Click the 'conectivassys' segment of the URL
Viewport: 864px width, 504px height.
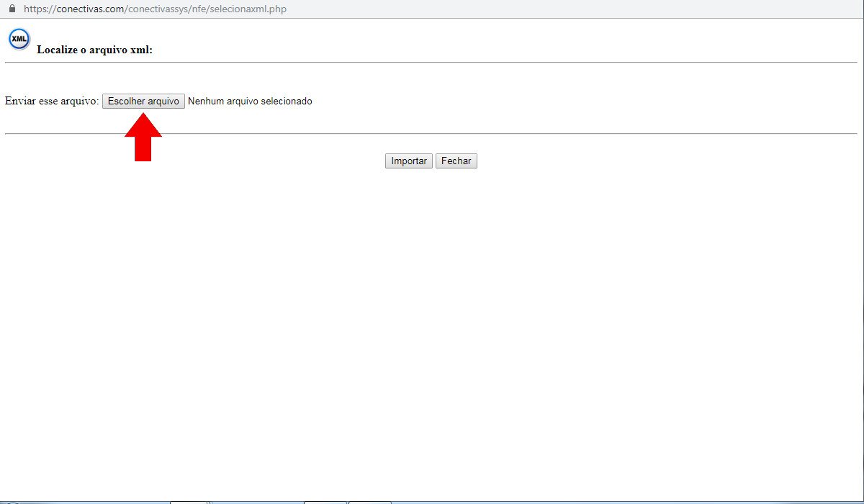[x=158, y=9]
